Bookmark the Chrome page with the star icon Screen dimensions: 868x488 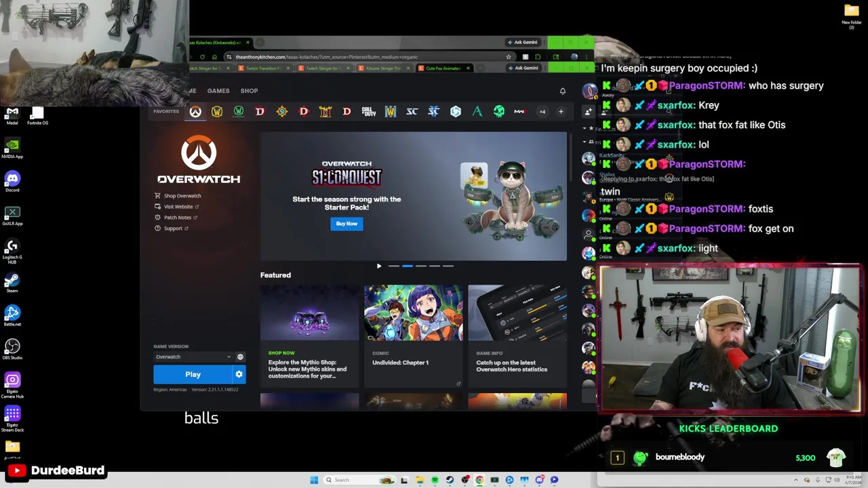[x=509, y=57]
